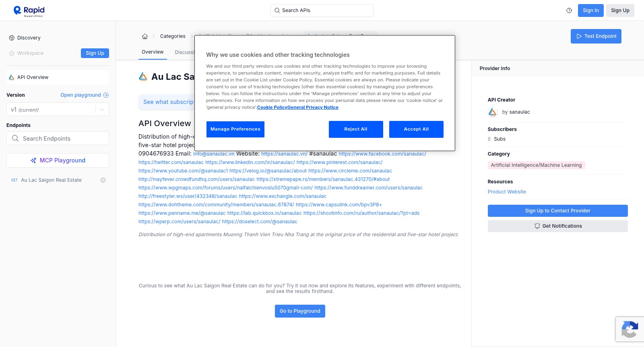Click the Open playground link
The image size is (644, 347).
[80, 95]
